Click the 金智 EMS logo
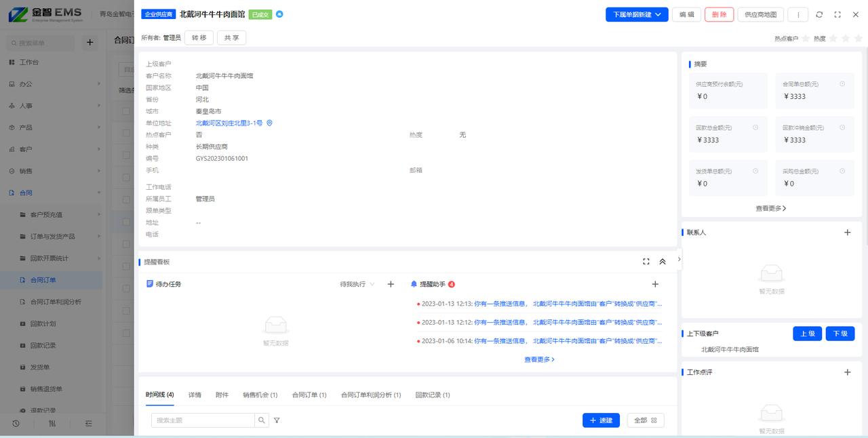The image size is (868, 438). (x=46, y=14)
